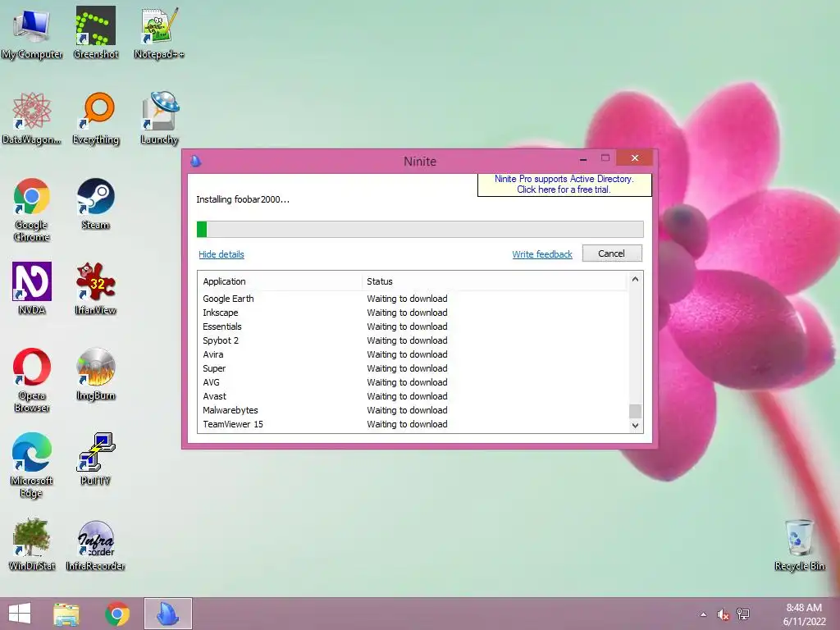Click the Installing foobar2000 status text
840x630 pixels.
click(x=243, y=199)
